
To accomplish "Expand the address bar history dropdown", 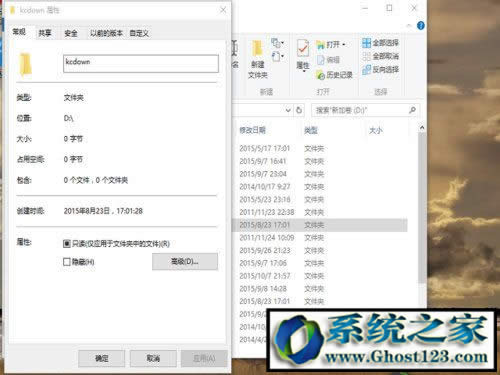I will [288, 110].
